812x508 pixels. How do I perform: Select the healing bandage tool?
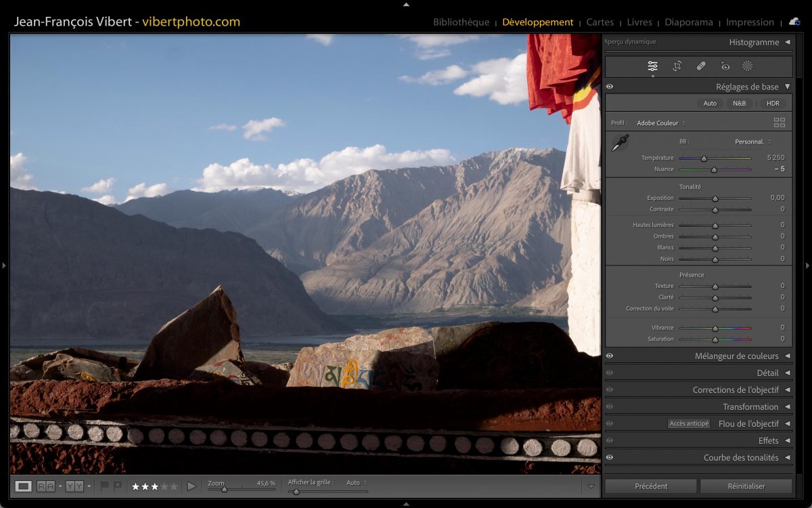(x=701, y=66)
